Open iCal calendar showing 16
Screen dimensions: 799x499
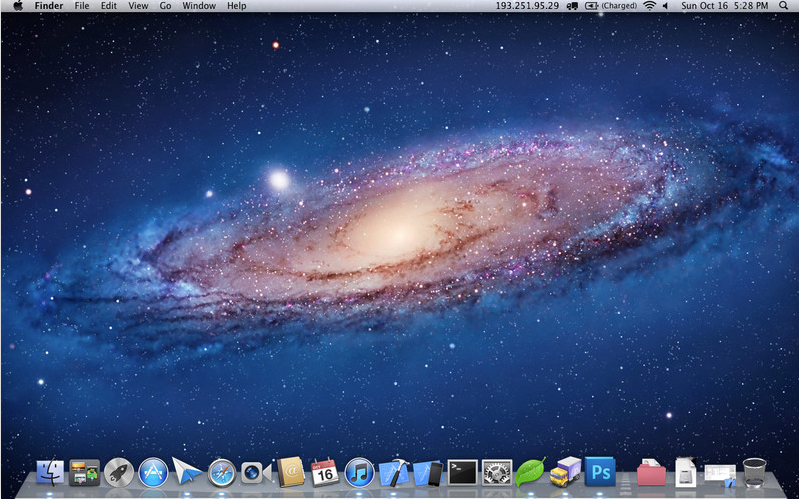pyautogui.click(x=325, y=472)
